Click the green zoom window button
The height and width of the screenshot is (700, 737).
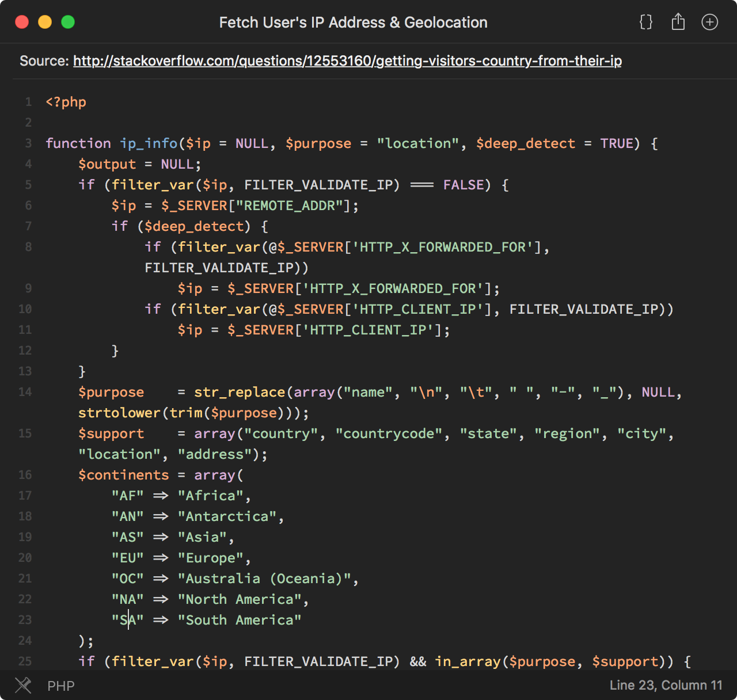(68, 22)
